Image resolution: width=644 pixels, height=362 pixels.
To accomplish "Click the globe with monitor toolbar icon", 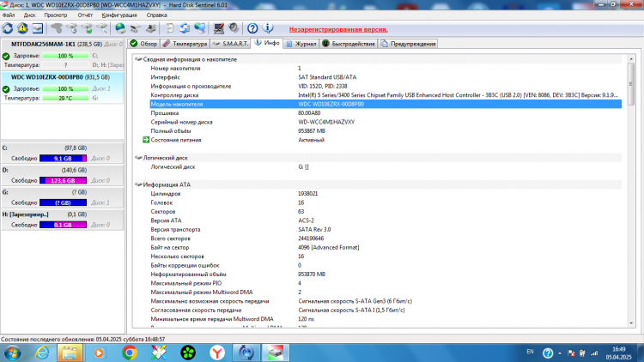I will 200,28.
